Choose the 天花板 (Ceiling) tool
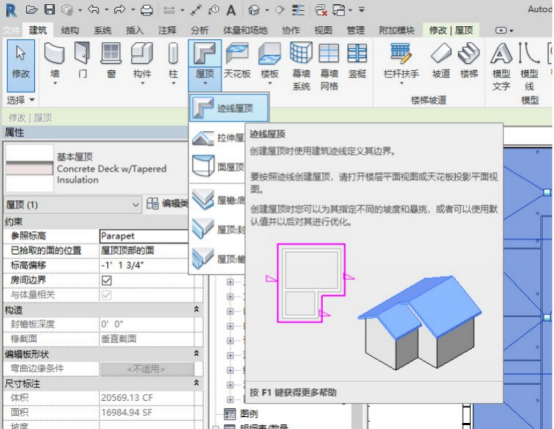554x429 pixels. [x=237, y=60]
